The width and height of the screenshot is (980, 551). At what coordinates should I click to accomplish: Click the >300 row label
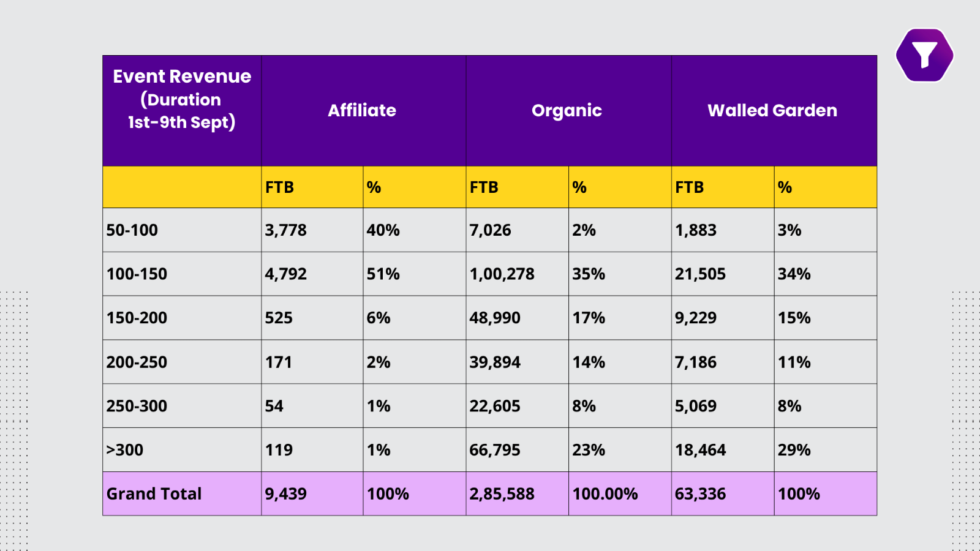[125, 450]
